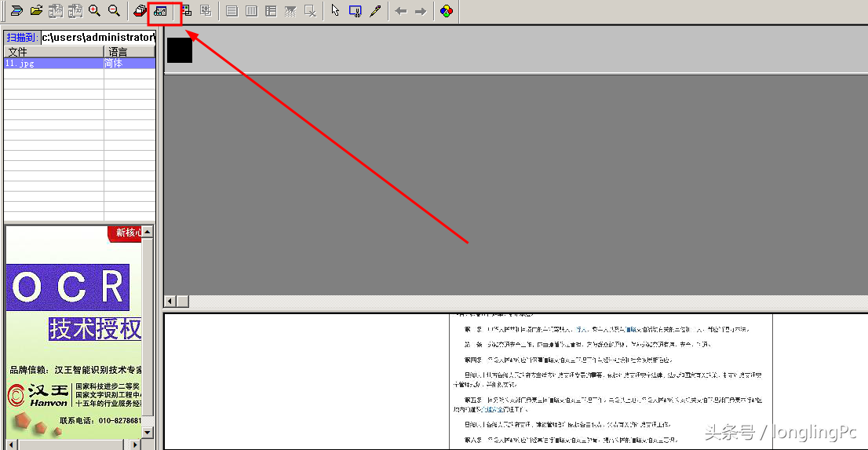Click the 扫描到 label
The width and height of the screenshot is (868, 450).
(22, 38)
